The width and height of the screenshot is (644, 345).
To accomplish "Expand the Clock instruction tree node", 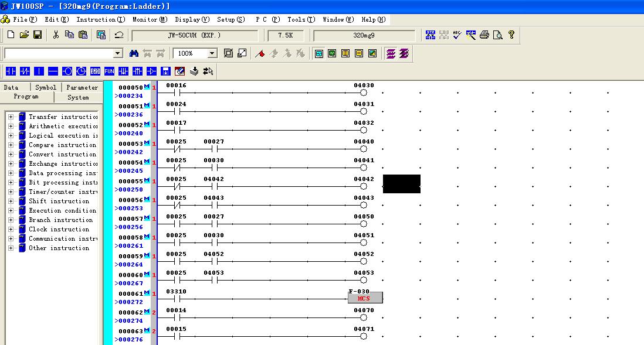I will (11, 230).
